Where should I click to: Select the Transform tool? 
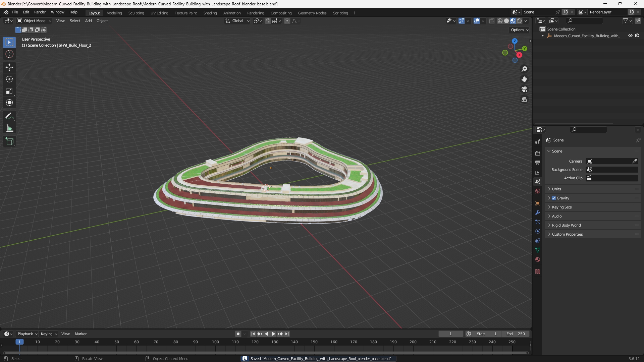pyautogui.click(x=9, y=103)
